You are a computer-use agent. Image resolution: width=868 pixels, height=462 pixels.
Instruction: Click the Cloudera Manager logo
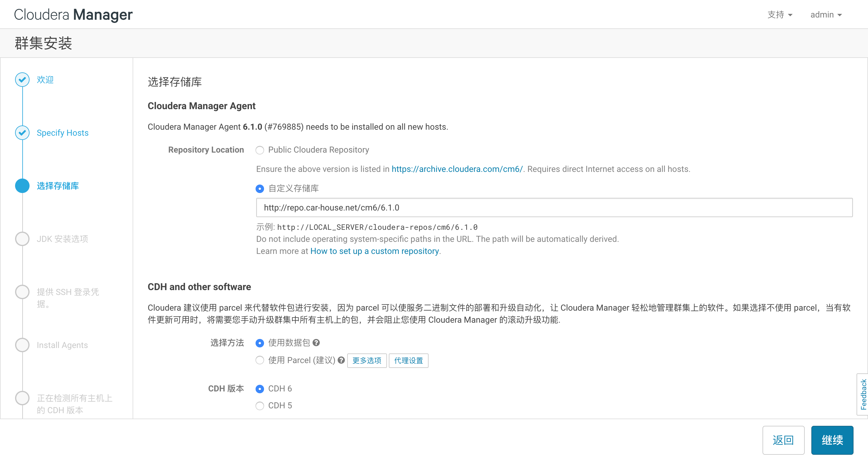point(73,14)
